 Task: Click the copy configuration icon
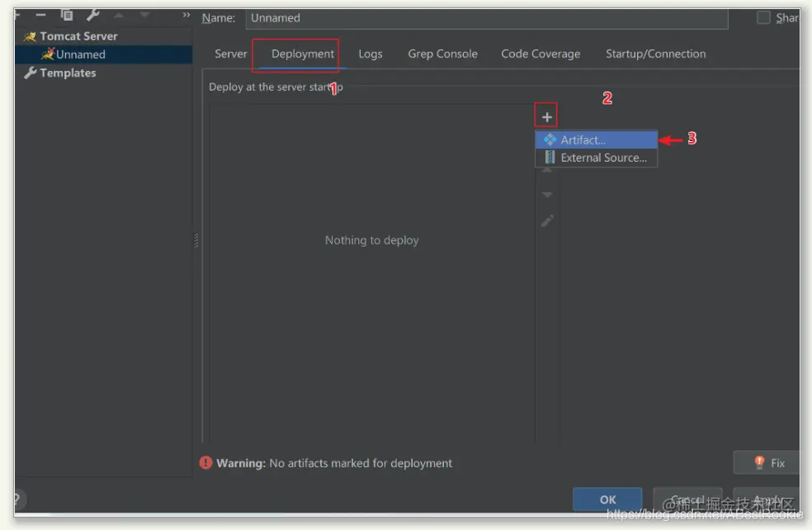point(67,15)
